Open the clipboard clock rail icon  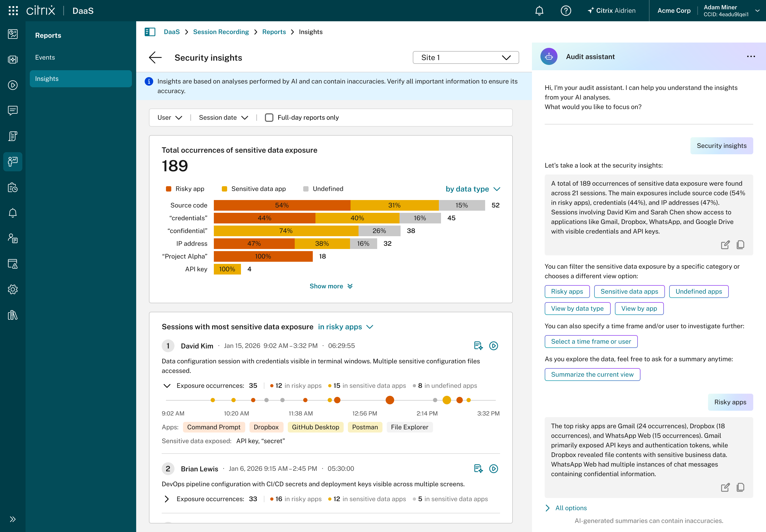(x=13, y=187)
